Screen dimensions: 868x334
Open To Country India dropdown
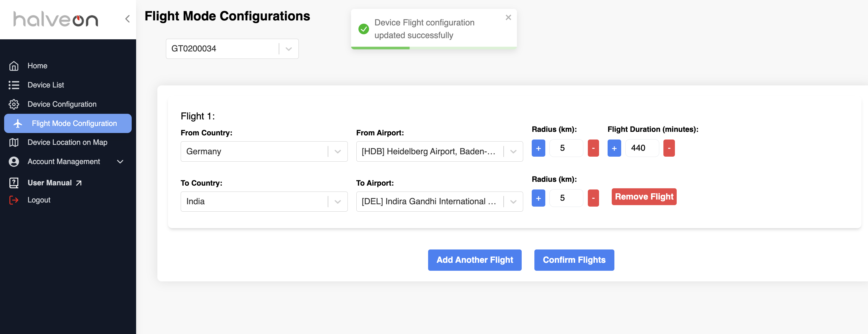click(264, 201)
